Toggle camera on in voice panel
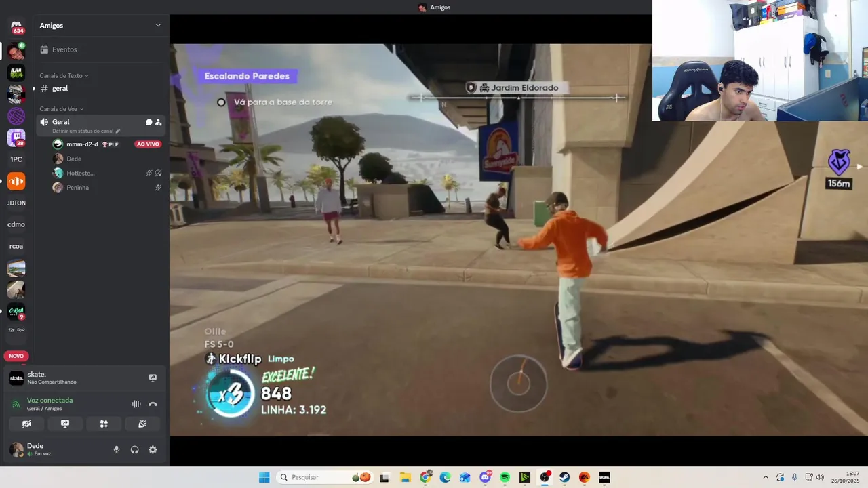Viewport: 868px width, 488px height. tap(26, 424)
